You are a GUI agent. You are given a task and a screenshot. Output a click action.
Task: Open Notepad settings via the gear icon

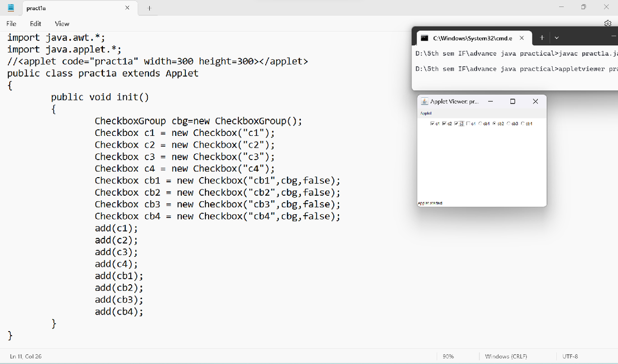tap(608, 23)
